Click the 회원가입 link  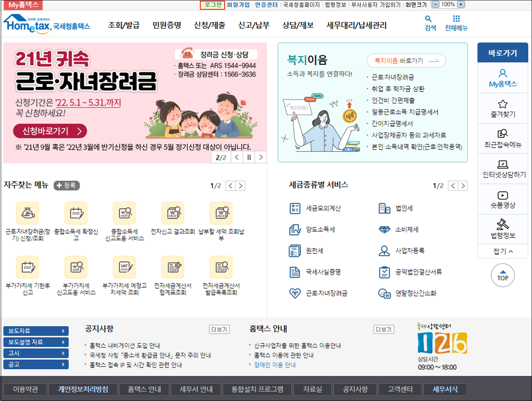(238, 5)
